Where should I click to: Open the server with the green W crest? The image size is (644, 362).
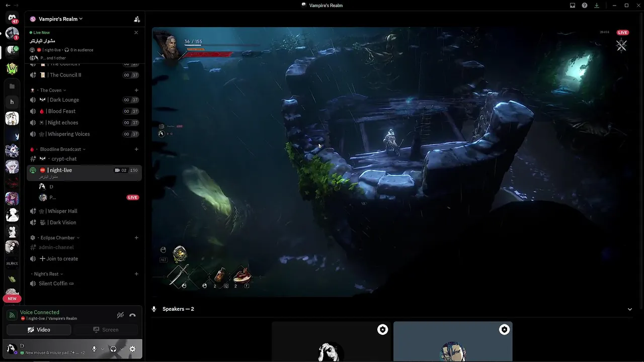tap(12, 68)
